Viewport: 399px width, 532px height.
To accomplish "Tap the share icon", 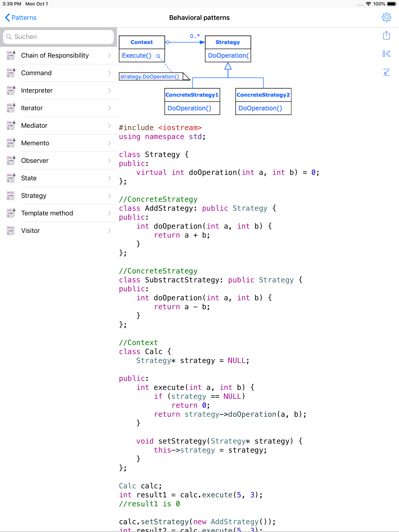I will 386,35.
